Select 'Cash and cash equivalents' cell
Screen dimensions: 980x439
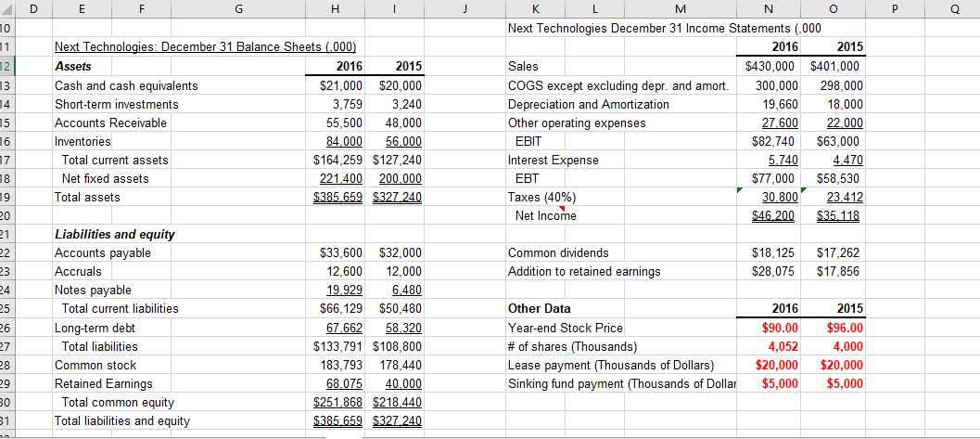tap(126, 85)
